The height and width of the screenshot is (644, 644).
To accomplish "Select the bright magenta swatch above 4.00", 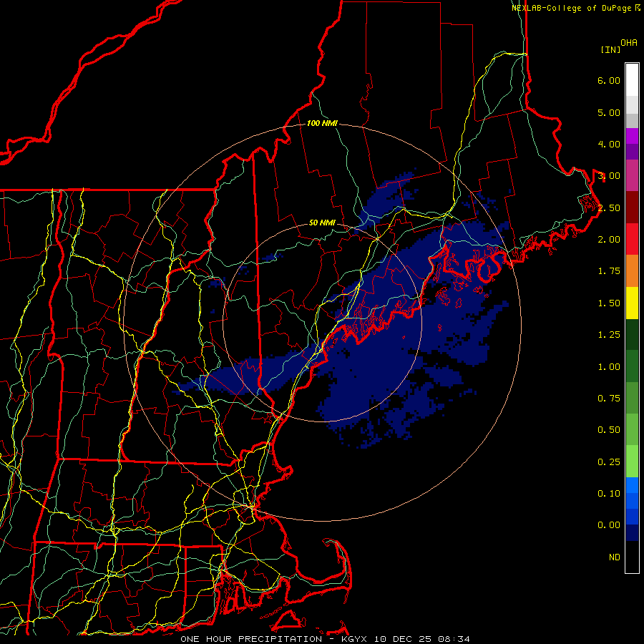I will (632, 136).
